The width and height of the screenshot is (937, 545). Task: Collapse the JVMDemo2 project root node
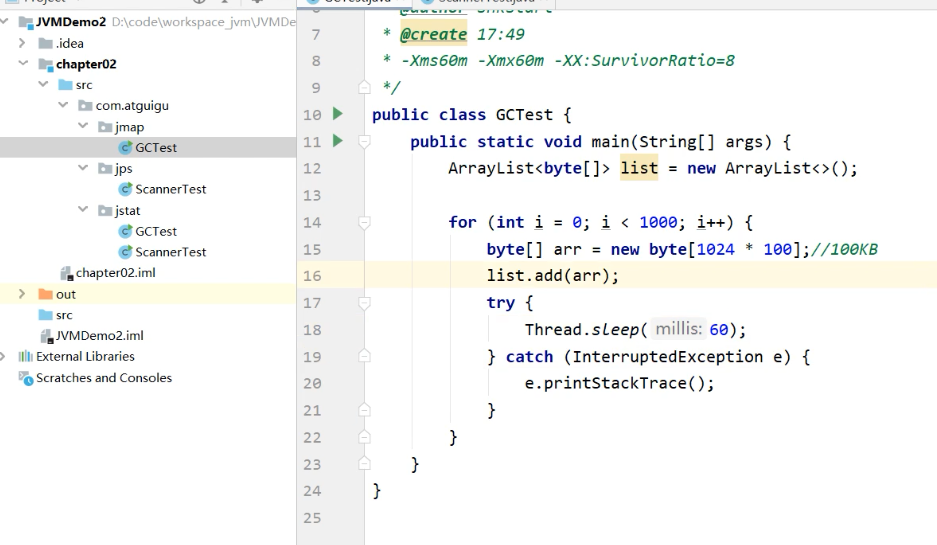pos(5,22)
